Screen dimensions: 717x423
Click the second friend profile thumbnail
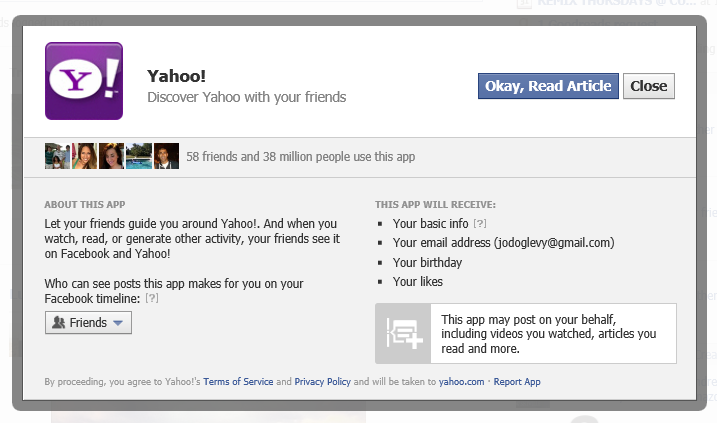[85, 156]
